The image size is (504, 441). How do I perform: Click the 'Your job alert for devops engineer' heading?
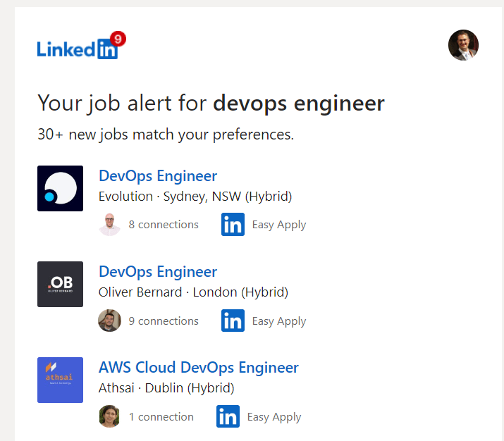pos(211,104)
